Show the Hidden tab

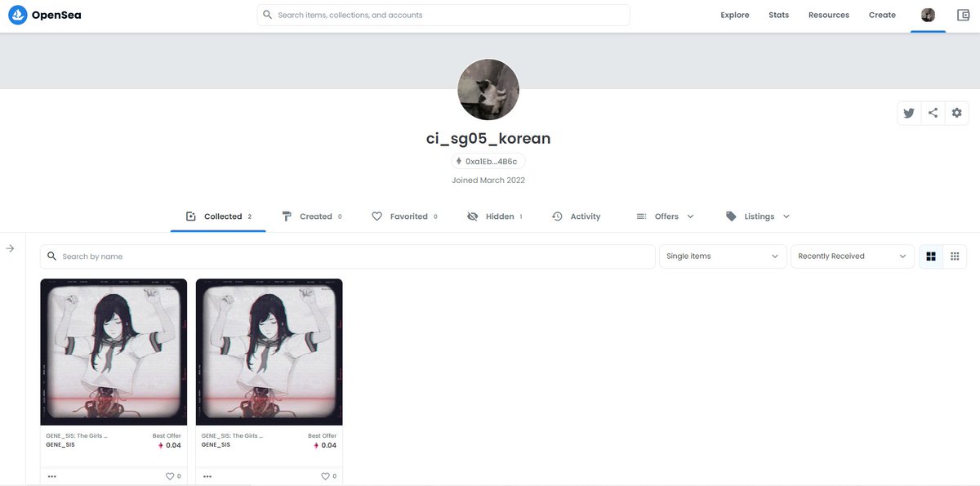point(494,216)
